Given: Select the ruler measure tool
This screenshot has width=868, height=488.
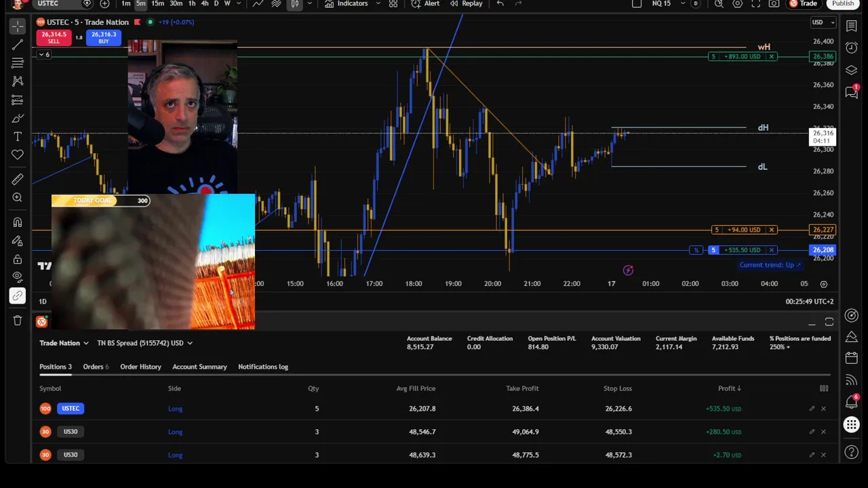Looking at the screenshot, I should point(18,179).
